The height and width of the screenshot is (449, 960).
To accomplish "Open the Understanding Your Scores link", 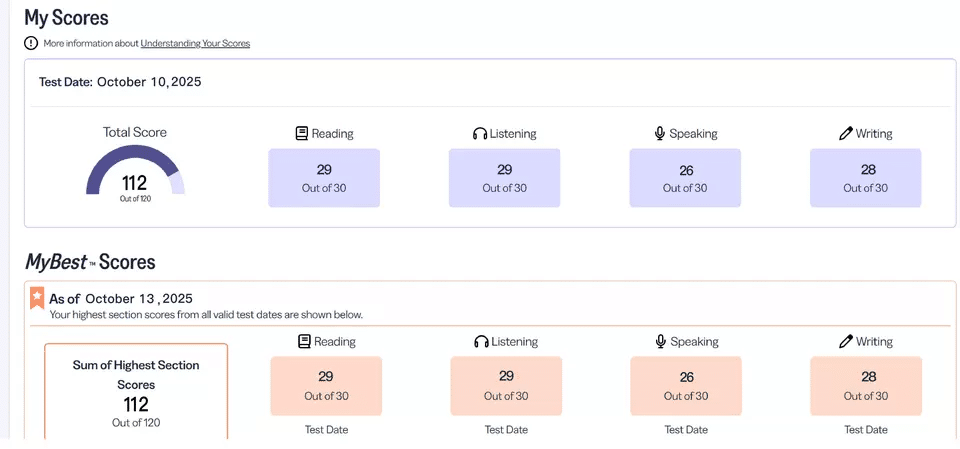I will 195,43.
